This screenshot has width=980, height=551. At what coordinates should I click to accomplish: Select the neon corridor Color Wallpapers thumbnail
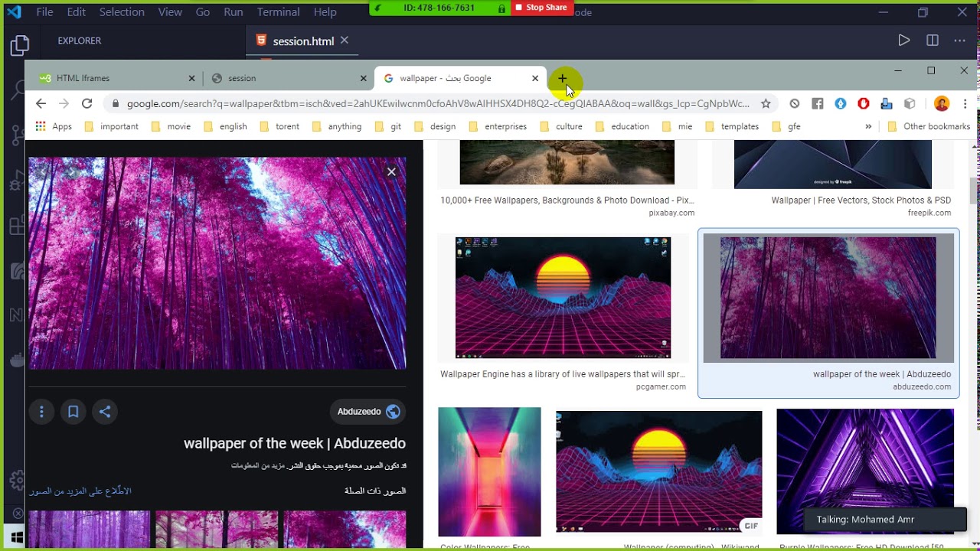point(489,471)
